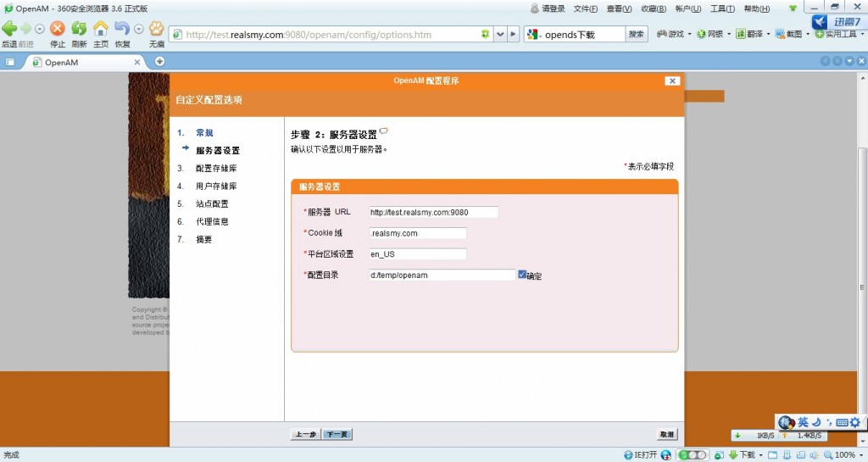Click the forward navigation arrow

click(26, 28)
